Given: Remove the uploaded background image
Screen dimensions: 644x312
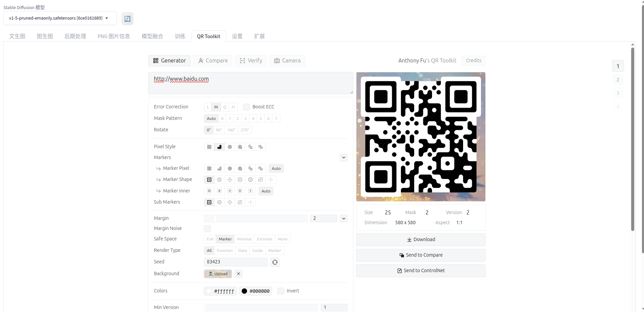Looking at the screenshot, I should [x=238, y=274].
